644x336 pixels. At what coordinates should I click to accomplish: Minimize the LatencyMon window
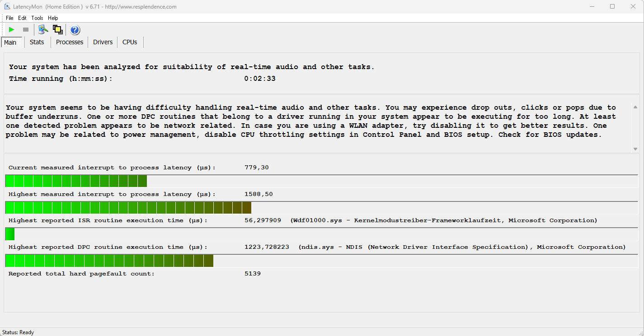click(592, 6)
